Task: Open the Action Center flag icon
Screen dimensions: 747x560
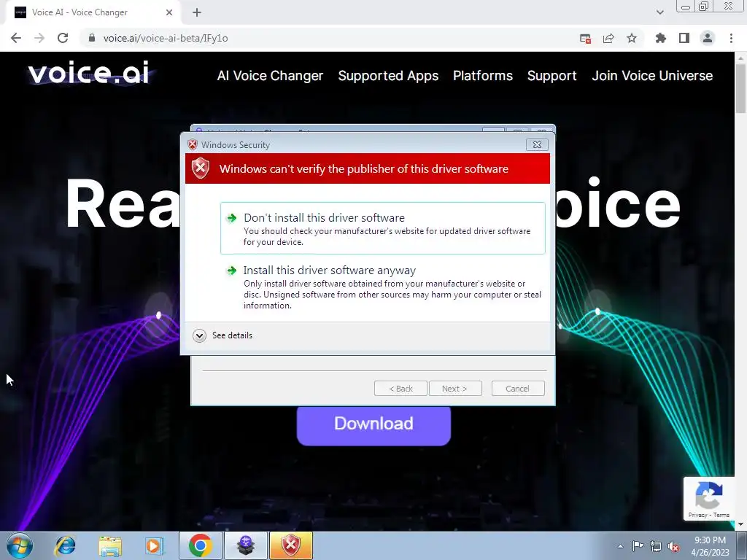Action: [638, 546]
